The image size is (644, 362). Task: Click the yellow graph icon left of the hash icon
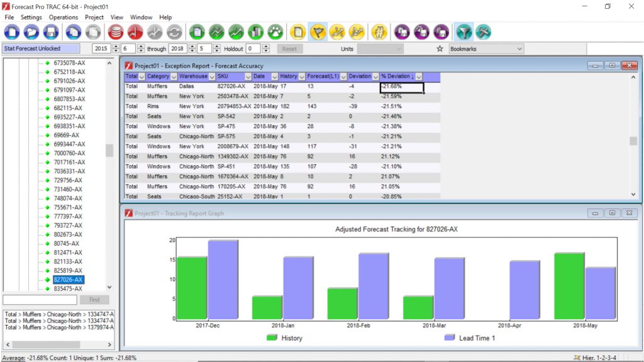click(x=357, y=32)
